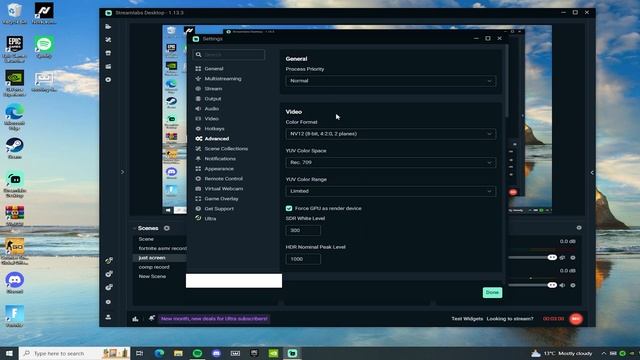Open the Discord desktop shortcut

[x=15, y=283]
